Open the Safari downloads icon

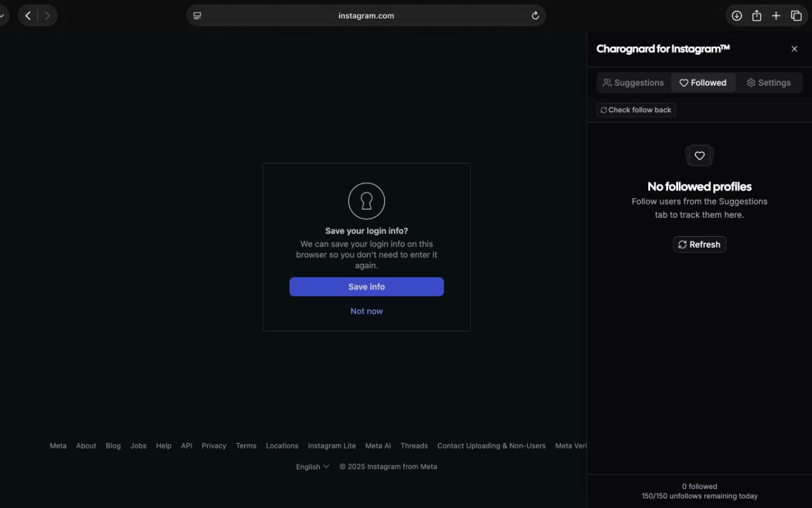pyautogui.click(x=737, y=16)
